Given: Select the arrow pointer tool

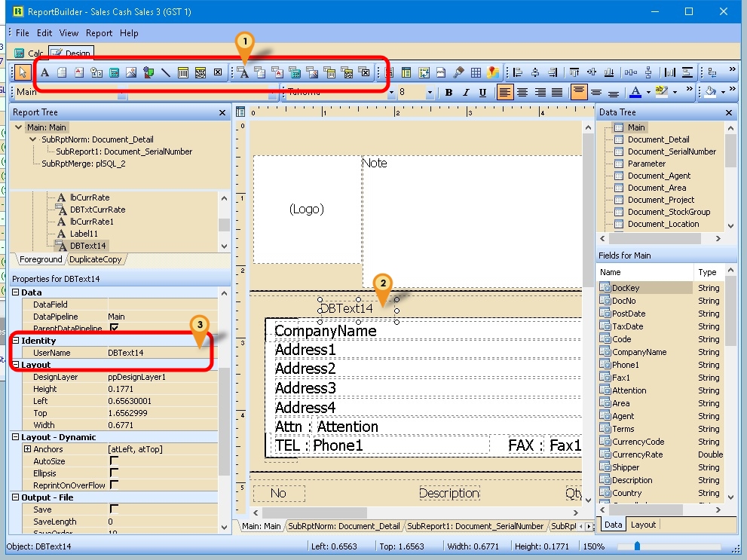Looking at the screenshot, I should [x=23, y=72].
